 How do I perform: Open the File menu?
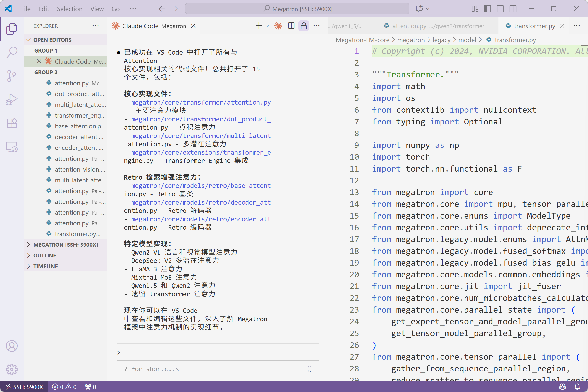[x=26, y=9]
